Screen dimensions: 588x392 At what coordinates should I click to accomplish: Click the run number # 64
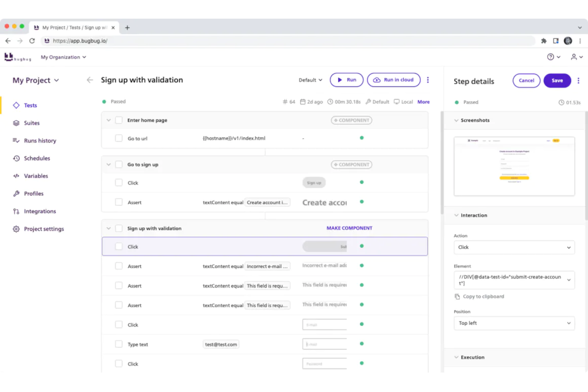pyautogui.click(x=289, y=102)
